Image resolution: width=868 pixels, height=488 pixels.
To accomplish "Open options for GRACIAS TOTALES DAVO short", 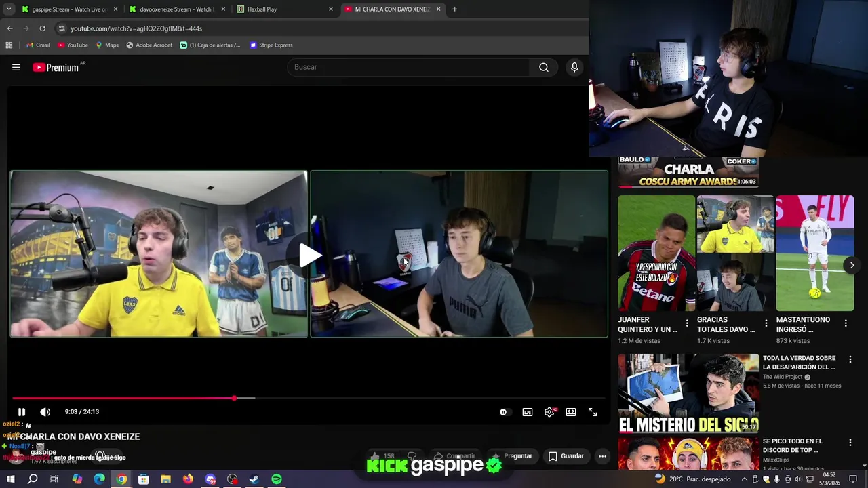I will pyautogui.click(x=766, y=324).
